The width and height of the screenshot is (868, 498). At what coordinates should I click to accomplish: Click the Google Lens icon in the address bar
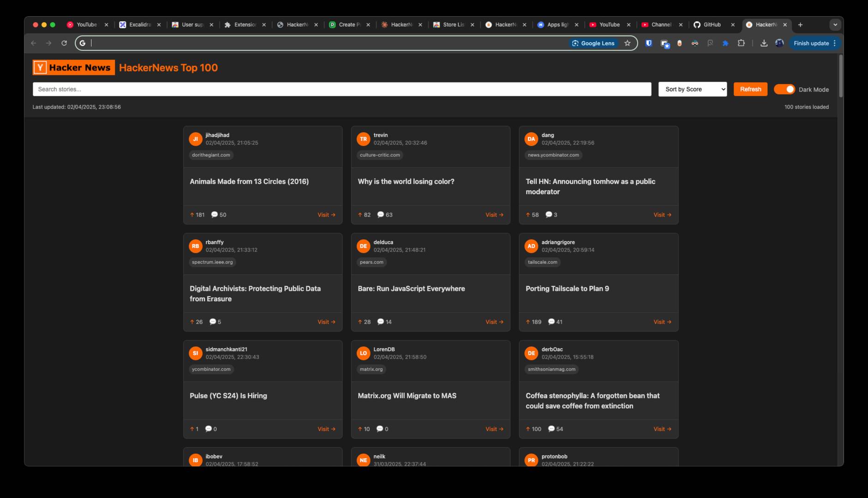(x=575, y=43)
